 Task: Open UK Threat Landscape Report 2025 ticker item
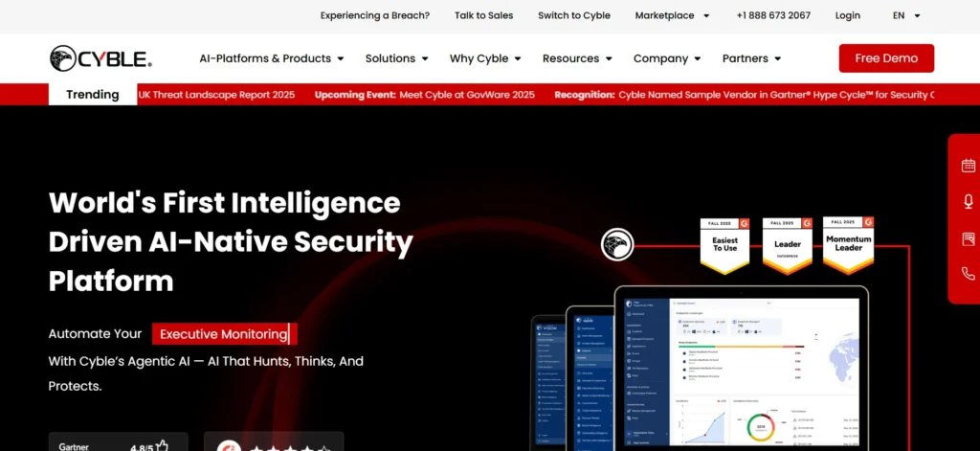pos(216,95)
